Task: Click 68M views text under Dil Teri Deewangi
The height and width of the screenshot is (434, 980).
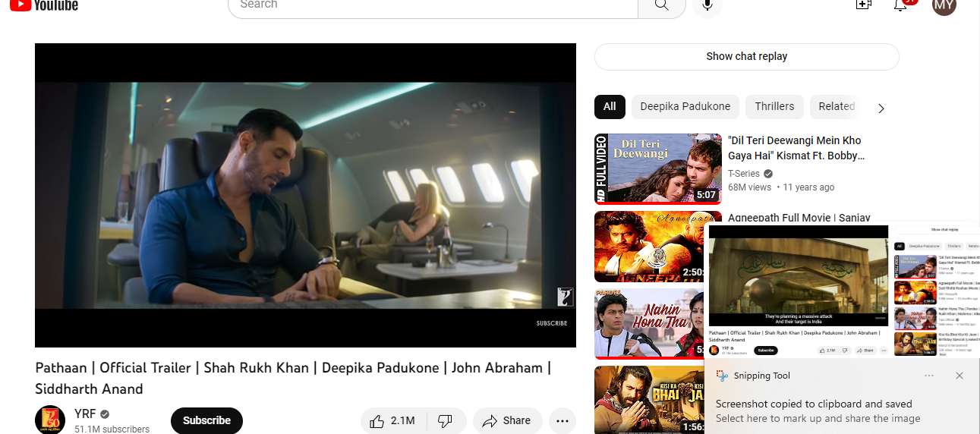Action: point(749,187)
